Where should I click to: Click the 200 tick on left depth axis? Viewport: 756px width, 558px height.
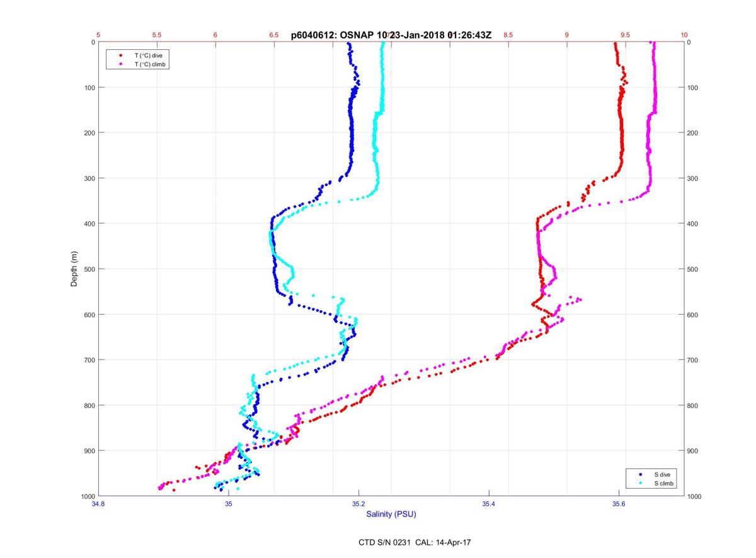point(89,133)
